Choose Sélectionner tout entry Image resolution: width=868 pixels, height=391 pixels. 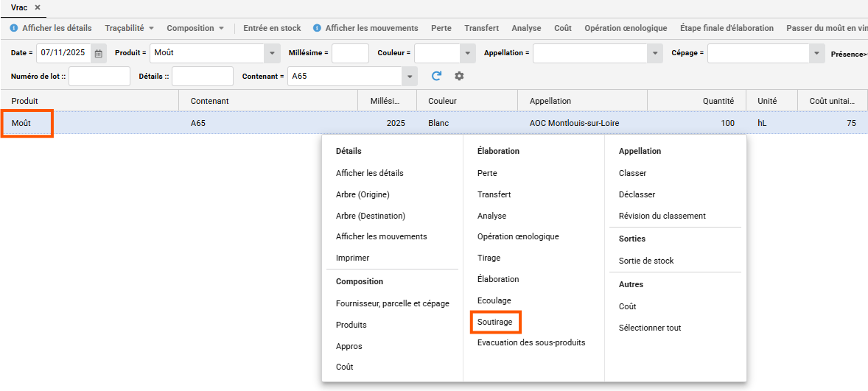coord(650,328)
